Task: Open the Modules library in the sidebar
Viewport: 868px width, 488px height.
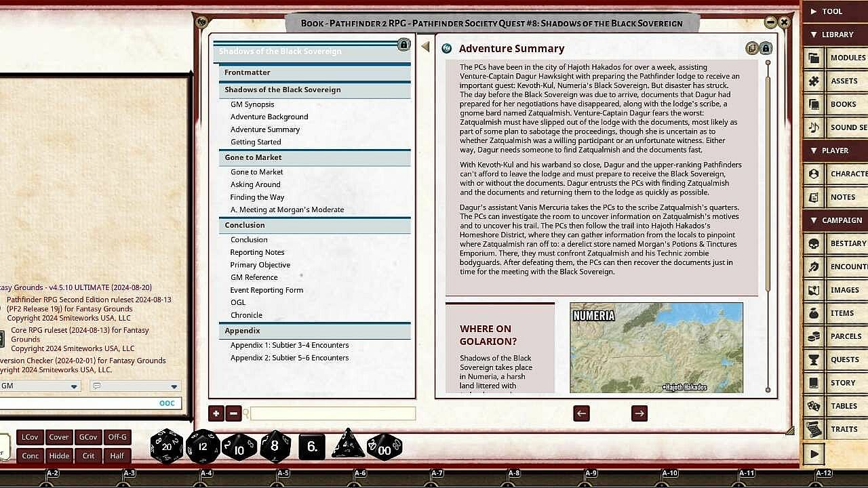Action: coord(835,58)
